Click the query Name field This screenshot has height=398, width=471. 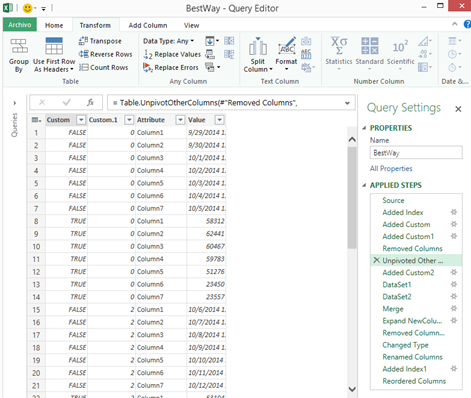point(416,153)
